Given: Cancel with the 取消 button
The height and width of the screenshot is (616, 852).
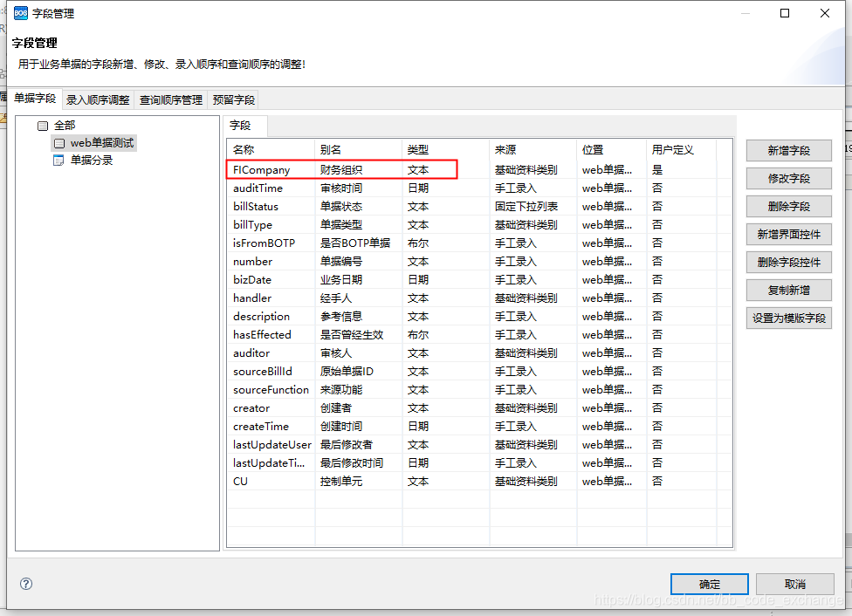Looking at the screenshot, I should 795,585.
